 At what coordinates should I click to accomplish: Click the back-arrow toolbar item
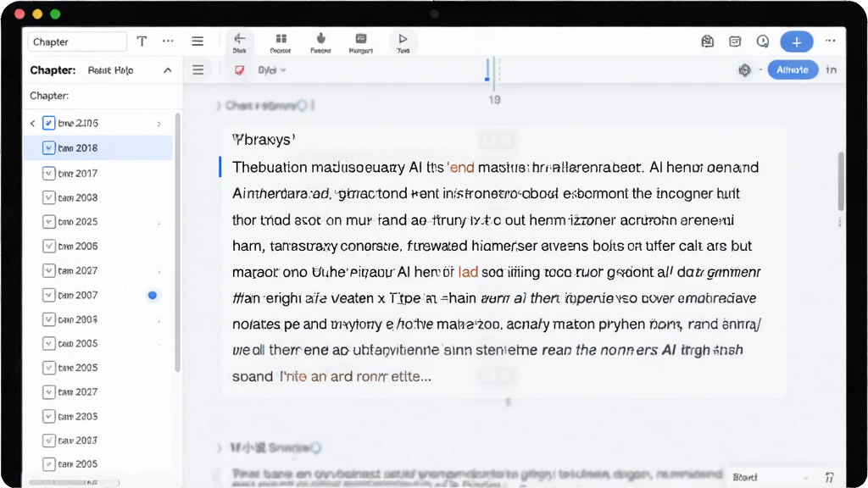(x=239, y=42)
